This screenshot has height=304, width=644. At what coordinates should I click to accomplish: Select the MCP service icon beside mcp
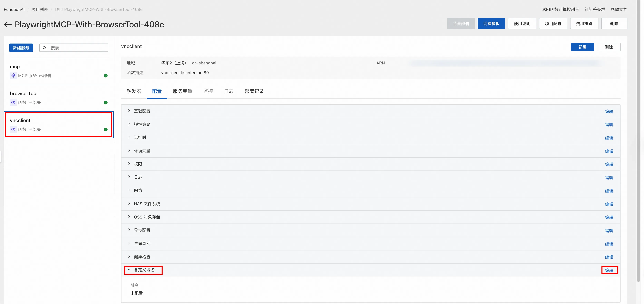pyautogui.click(x=13, y=75)
